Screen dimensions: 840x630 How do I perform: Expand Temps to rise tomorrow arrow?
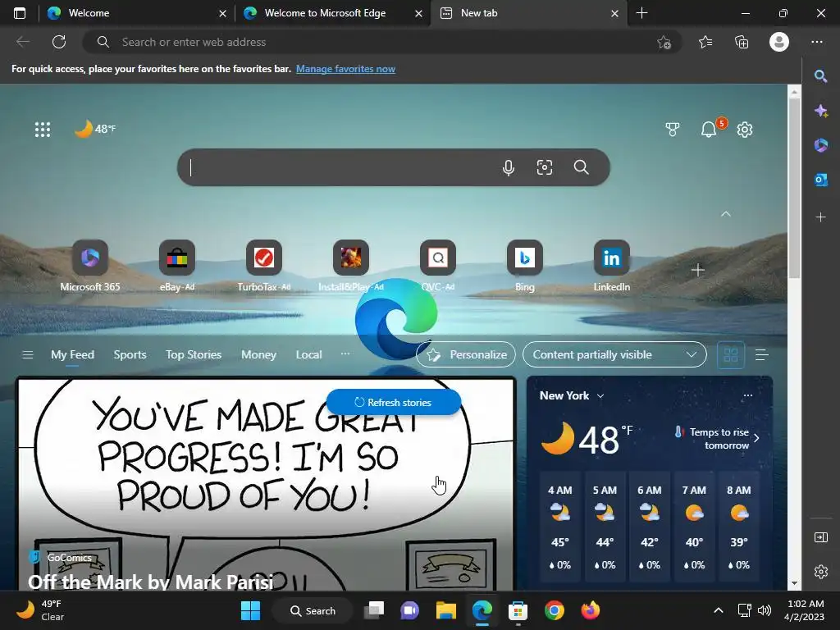[756, 438]
